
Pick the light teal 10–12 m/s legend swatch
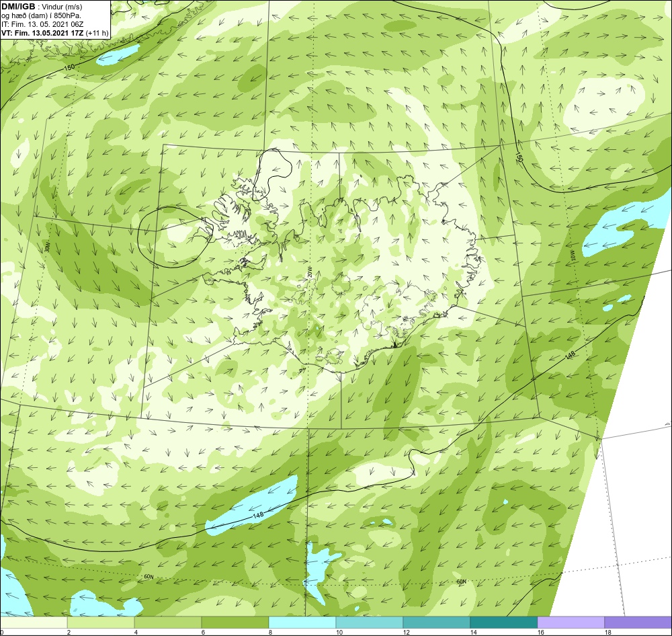(370, 623)
